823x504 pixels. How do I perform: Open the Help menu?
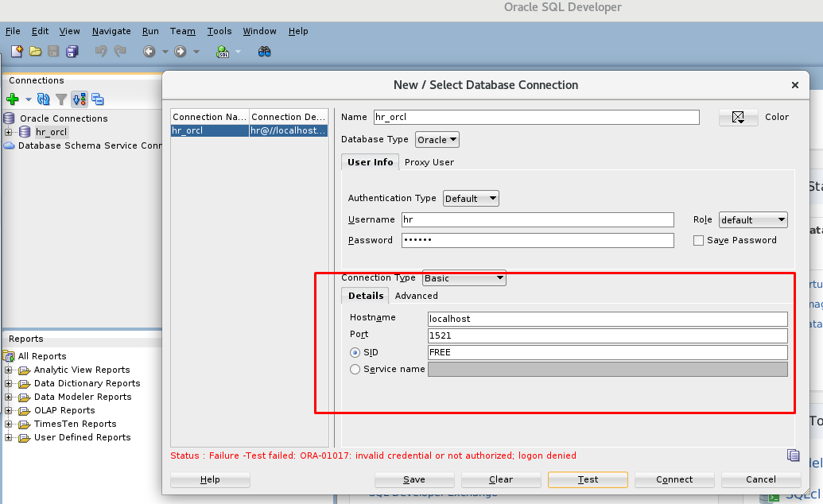pos(298,31)
